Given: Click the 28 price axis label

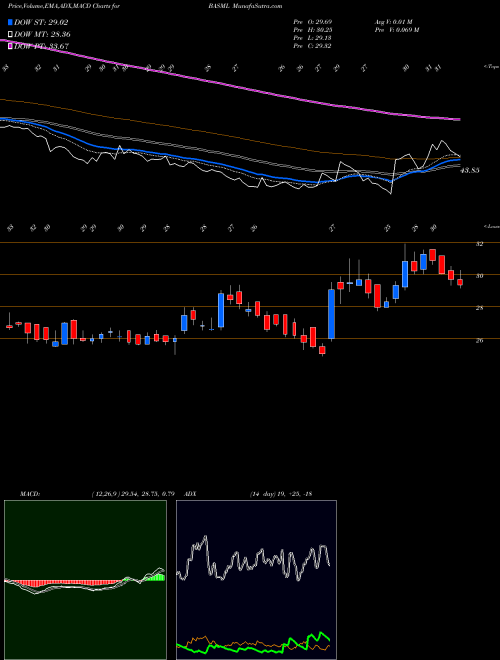Looking at the screenshot, I should point(479,308).
